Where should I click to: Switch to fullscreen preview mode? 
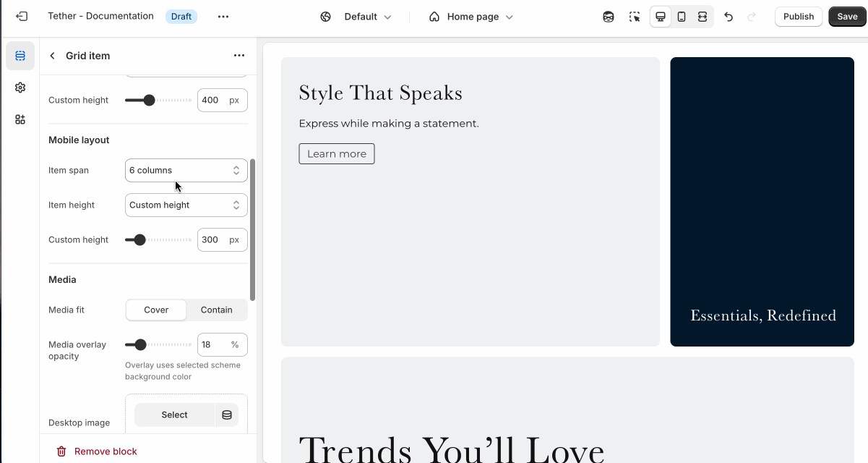tap(702, 17)
